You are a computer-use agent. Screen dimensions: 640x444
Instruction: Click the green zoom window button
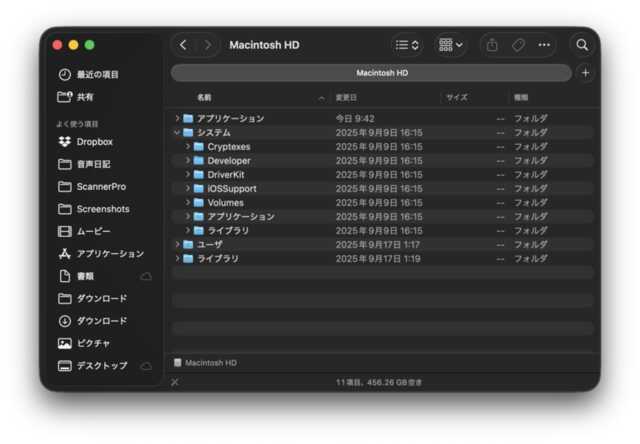[x=89, y=45]
